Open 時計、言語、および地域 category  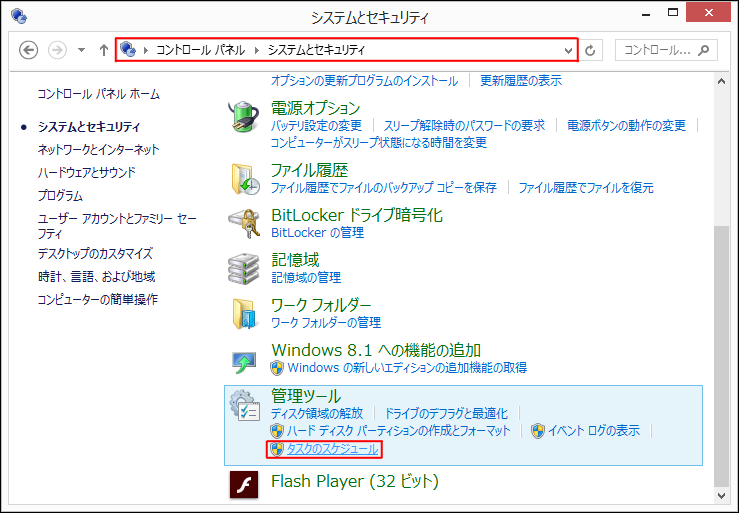[97, 277]
